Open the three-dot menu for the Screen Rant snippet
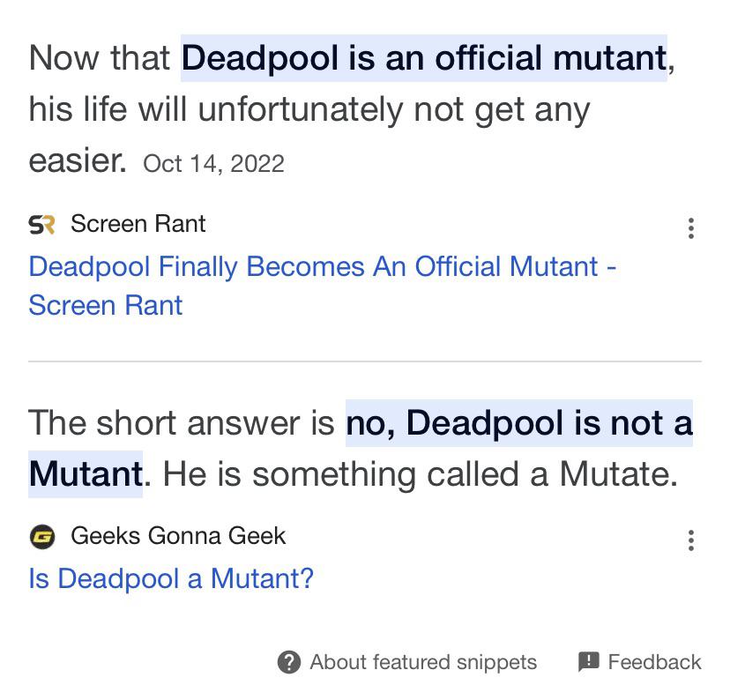730x700 pixels. pos(690,227)
